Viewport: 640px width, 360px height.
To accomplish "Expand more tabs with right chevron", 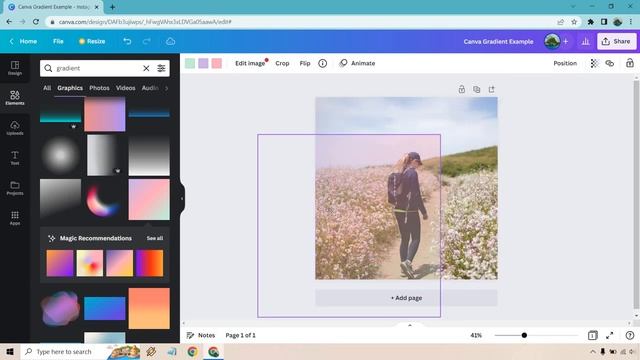I will pos(166,88).
